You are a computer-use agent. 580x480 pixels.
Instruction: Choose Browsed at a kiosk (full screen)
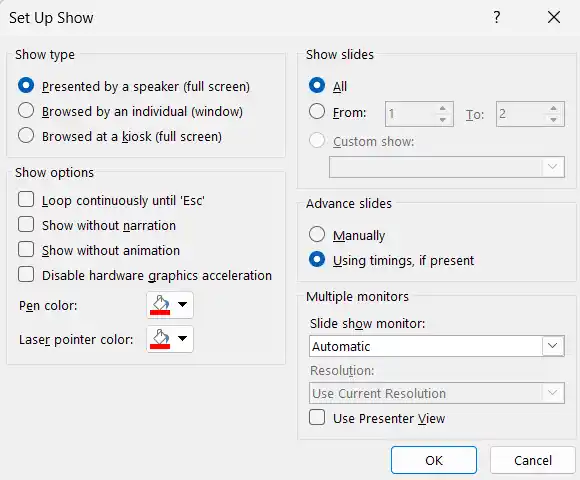26,136
